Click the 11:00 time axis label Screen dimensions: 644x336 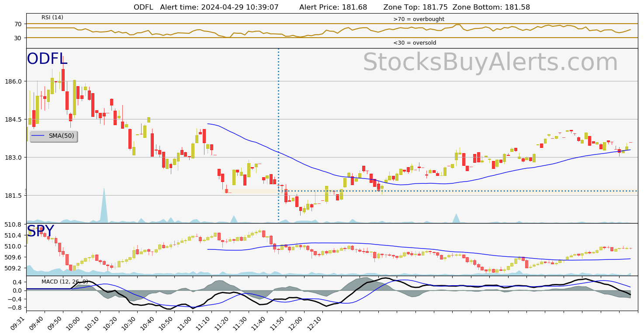pos(185,322)
